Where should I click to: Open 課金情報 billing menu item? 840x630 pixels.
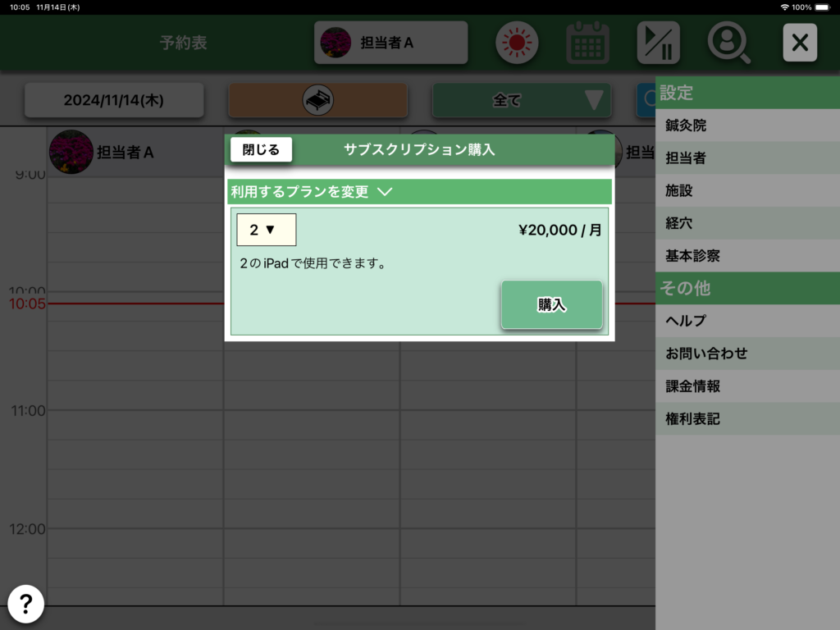pyautogui.click(x=693, y=386)
